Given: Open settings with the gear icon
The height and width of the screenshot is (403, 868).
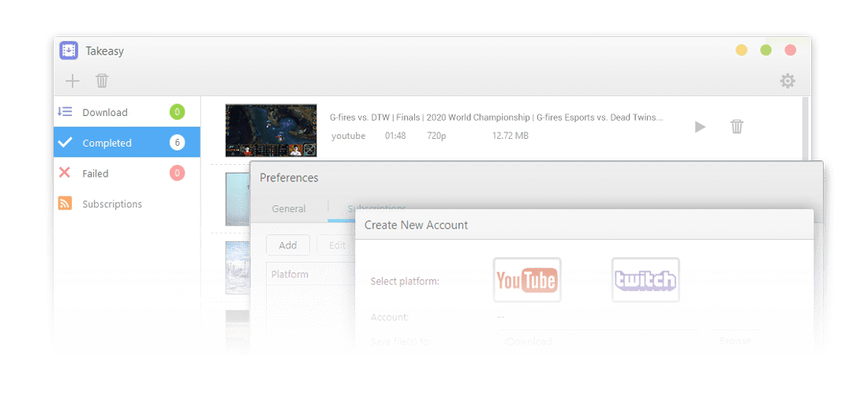Looking at the screenshot, I should 787,81.
